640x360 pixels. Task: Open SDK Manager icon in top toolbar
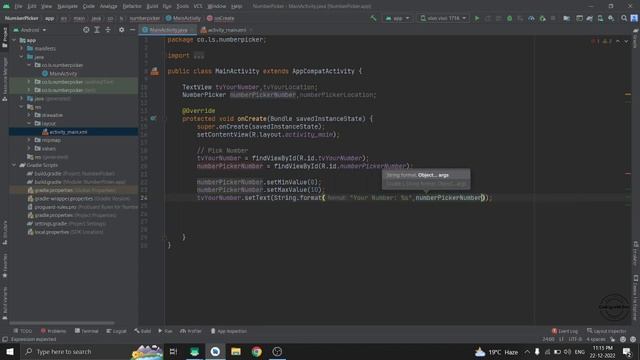tap(611, 18)
